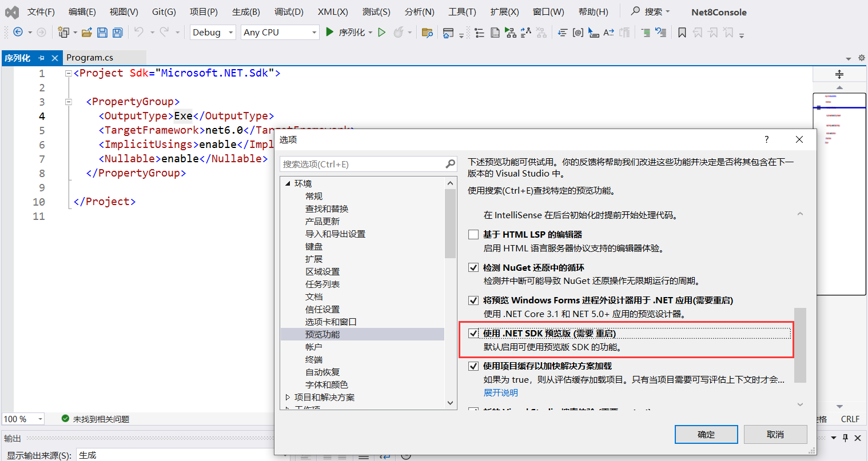Enable the 基于 HTML LSP 的编辑器 checkbox
This screenshot has height=461, width=868.
[x=473, y=234]
